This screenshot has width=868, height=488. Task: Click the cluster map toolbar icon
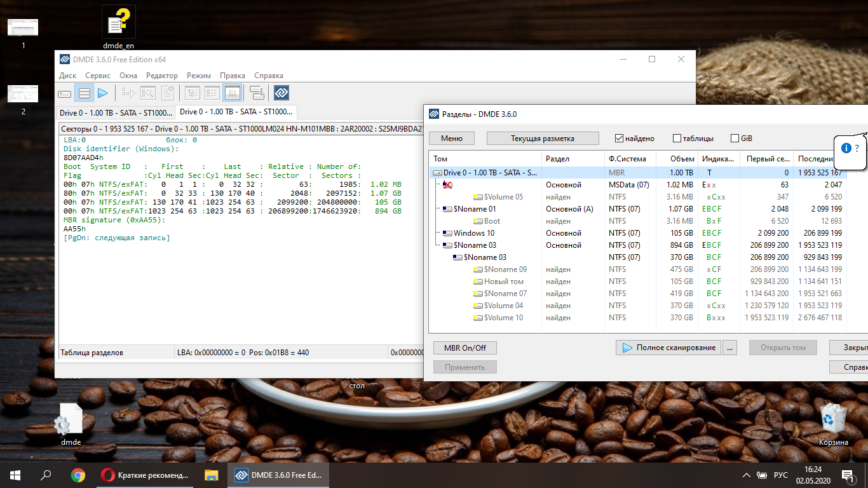257,93
